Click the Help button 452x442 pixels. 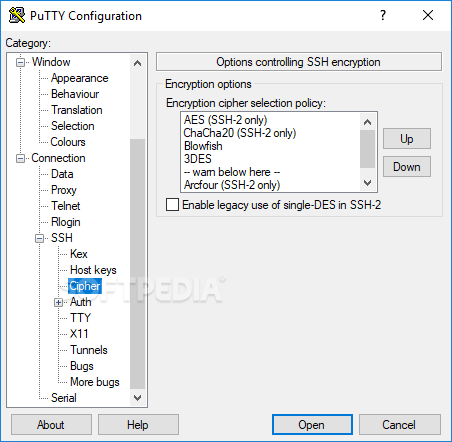pos(138,425)
